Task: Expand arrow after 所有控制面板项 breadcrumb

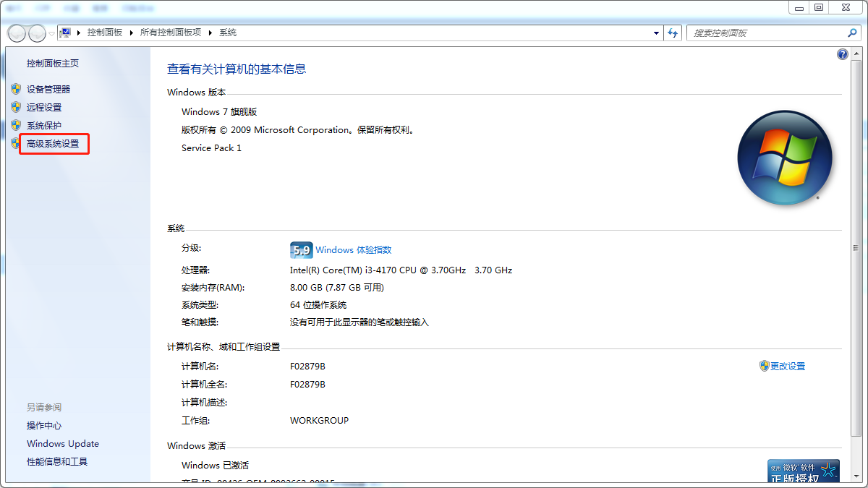Action: point(210,33)
